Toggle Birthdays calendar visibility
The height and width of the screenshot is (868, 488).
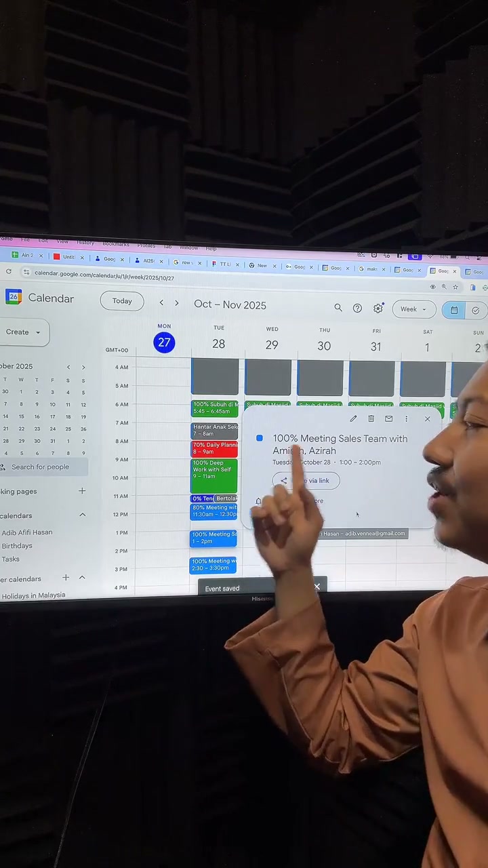click(x=17, y=546)
